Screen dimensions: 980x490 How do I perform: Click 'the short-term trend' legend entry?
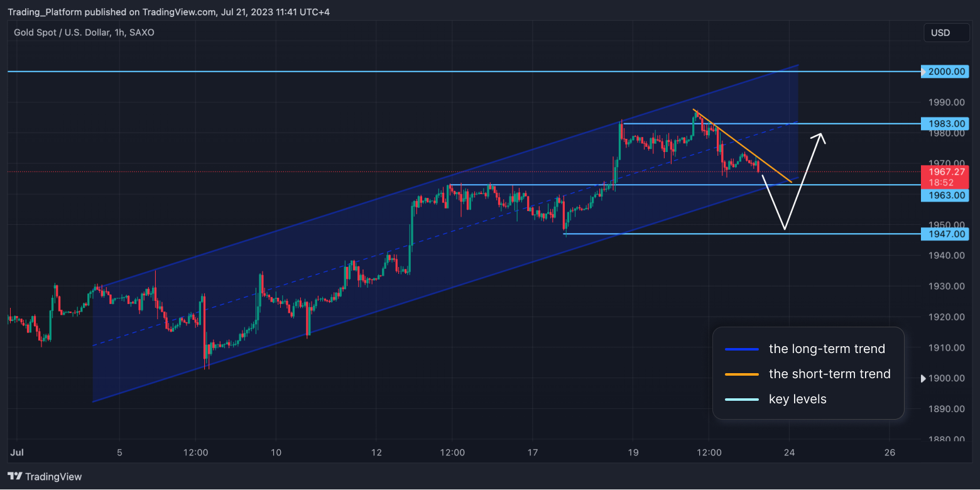pyautogui.click(x=829, y=374)
